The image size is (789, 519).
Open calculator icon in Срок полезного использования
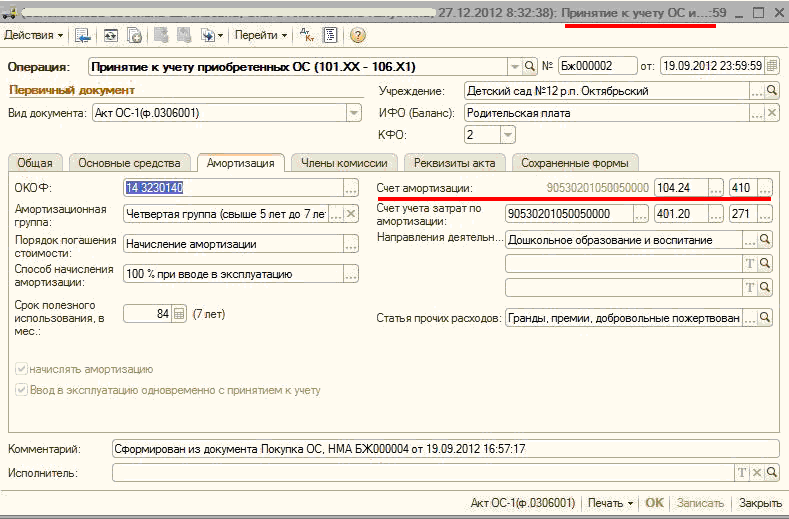[x=180, y=313]
